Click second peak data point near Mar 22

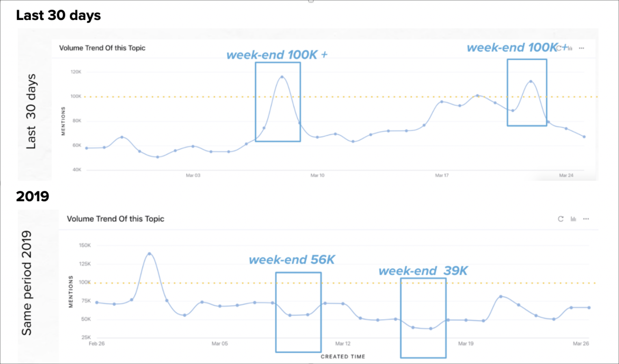click(531, 82)
